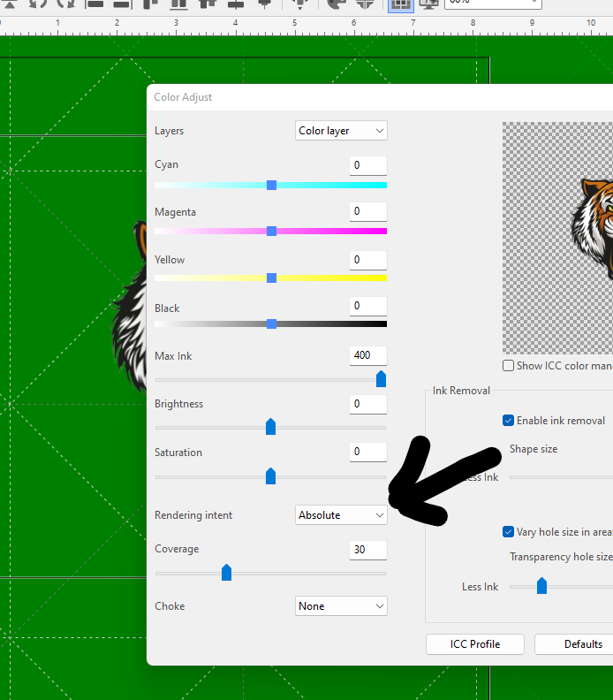This screenshot has height=700, width=613.
Task: Focus the Black value field
Action: point(368,306)
